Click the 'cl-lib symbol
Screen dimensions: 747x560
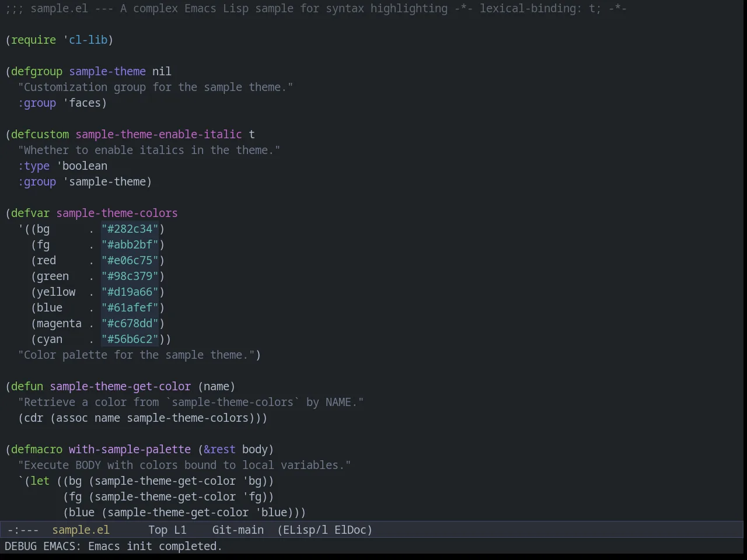tap(85, 40)
